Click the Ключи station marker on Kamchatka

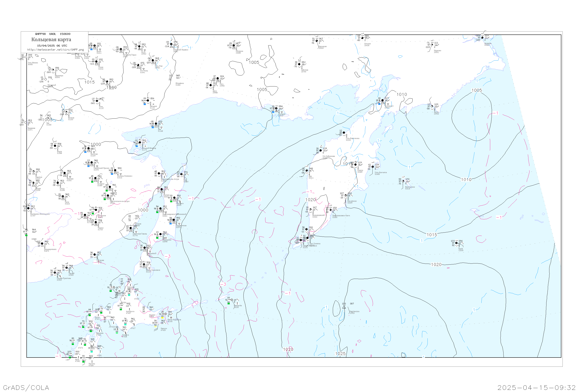(x=356, y=164)
